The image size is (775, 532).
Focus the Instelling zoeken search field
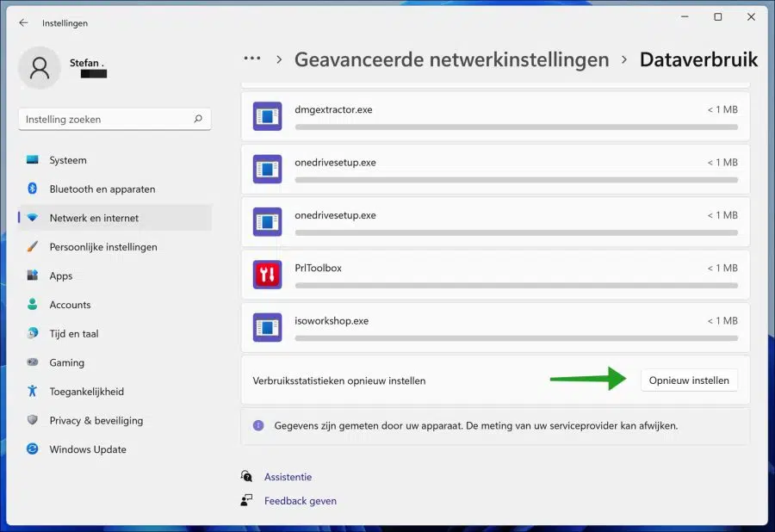click(x=115, y=119)
